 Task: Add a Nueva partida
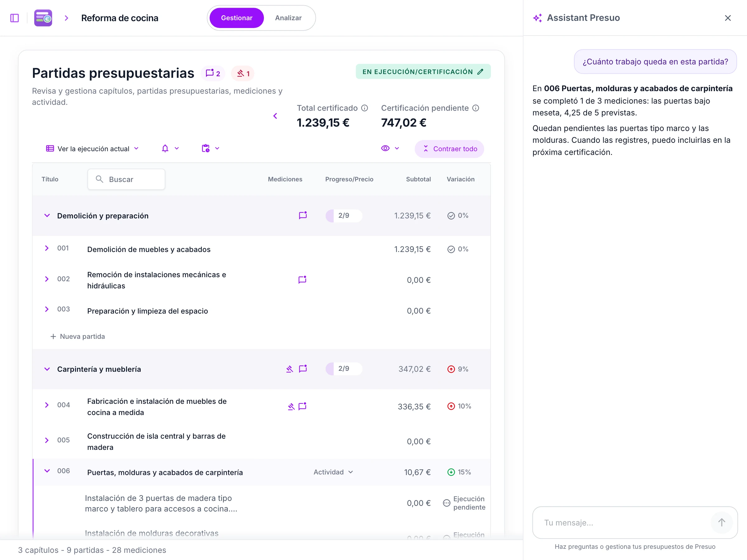click(77, 337)
